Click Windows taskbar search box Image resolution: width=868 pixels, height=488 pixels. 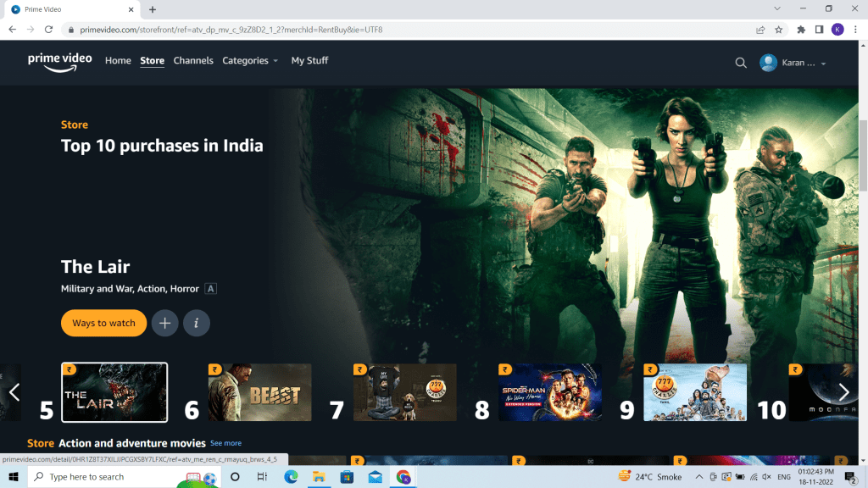(124, 476)
